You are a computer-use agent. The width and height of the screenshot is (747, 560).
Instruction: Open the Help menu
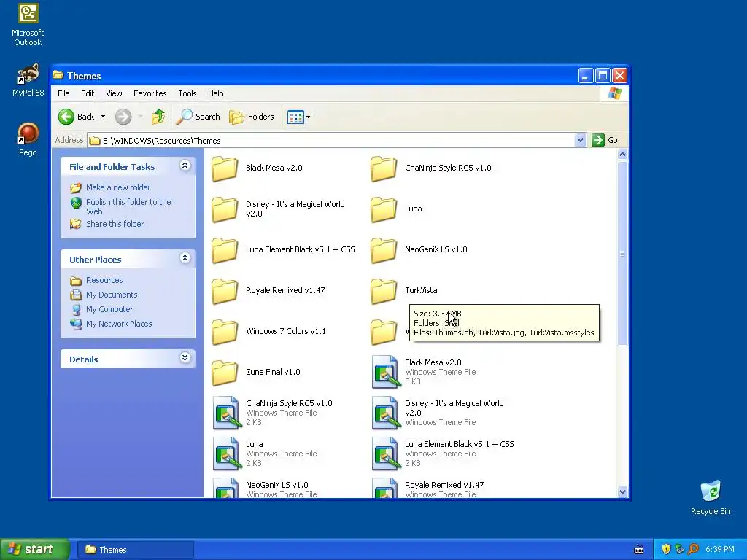click(x=215, y=93)
